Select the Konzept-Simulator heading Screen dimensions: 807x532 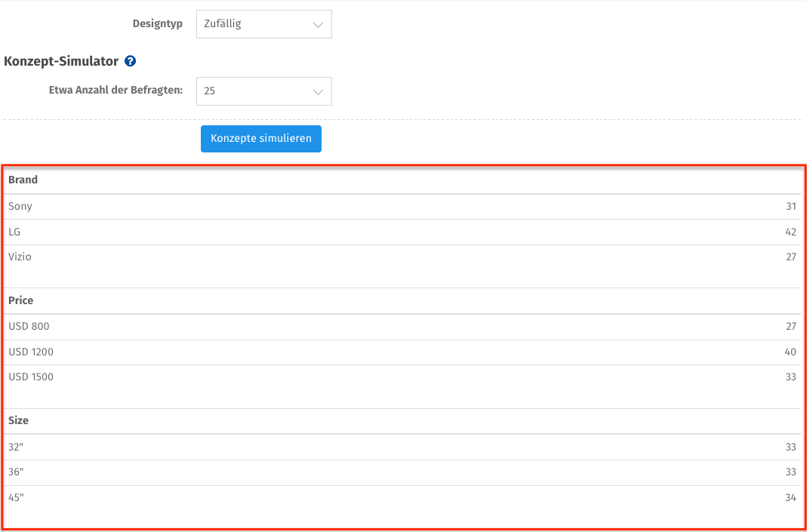[x=59, y=61]
